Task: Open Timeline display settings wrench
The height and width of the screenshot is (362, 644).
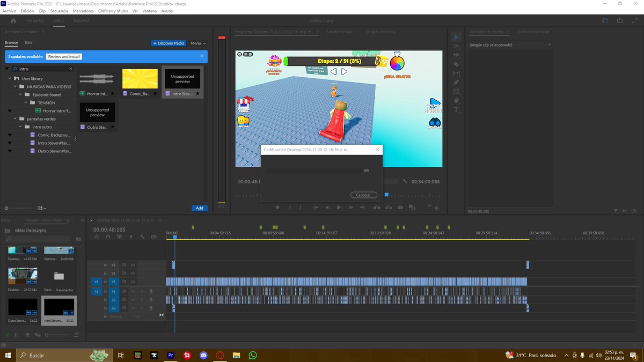Action: [142, 237]
